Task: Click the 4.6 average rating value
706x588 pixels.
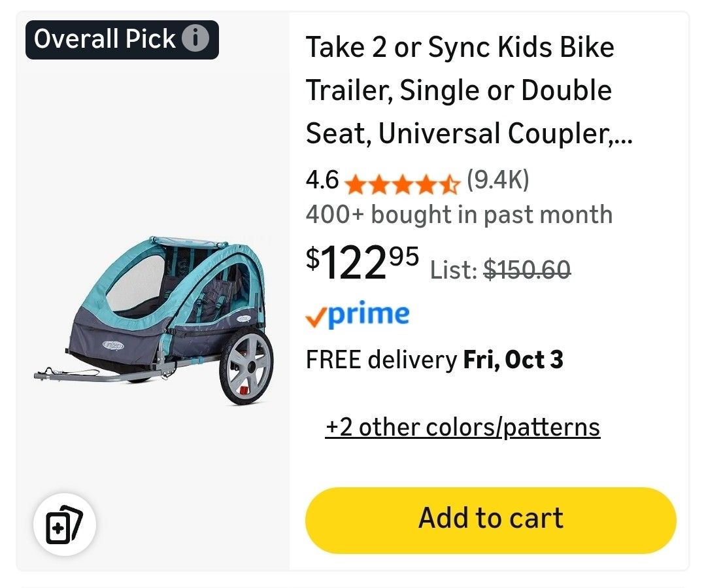Action: click(x=322, y=181)
